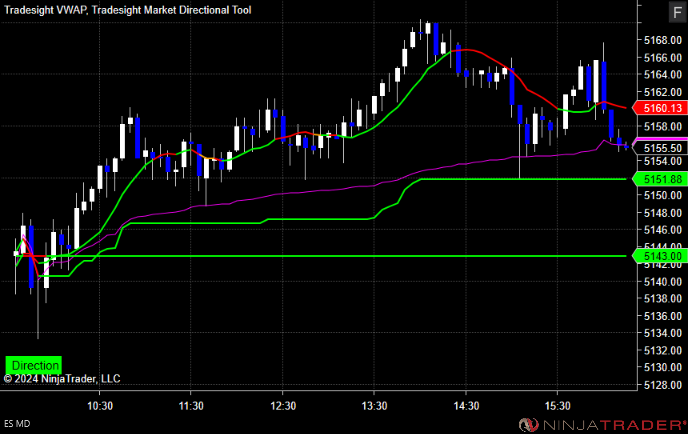Screen dimensions: 688x434
Task: Click the 5162.00 price axis label
Action: tap(663, 92)
